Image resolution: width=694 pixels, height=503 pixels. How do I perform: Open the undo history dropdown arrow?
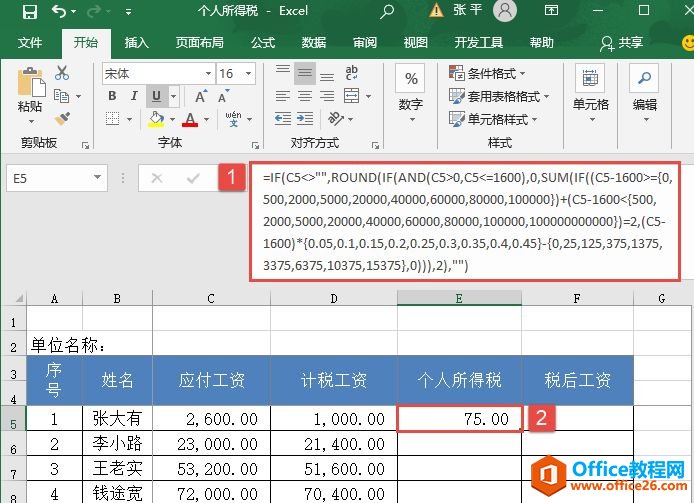[x=73, y=12]
